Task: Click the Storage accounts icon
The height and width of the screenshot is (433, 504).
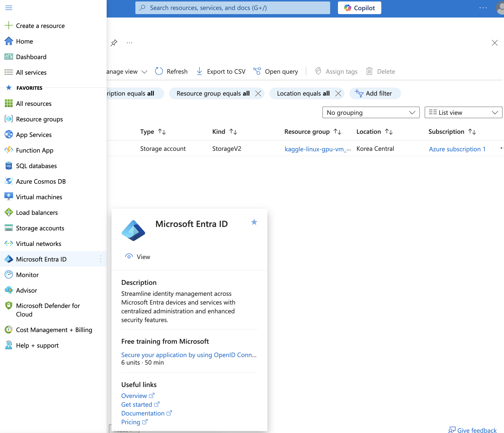Action: point(9,228)
